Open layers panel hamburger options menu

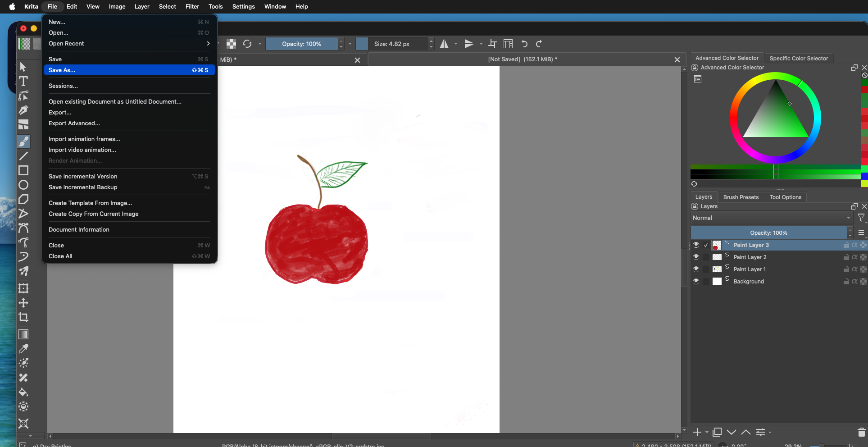(x=861, y=233)
